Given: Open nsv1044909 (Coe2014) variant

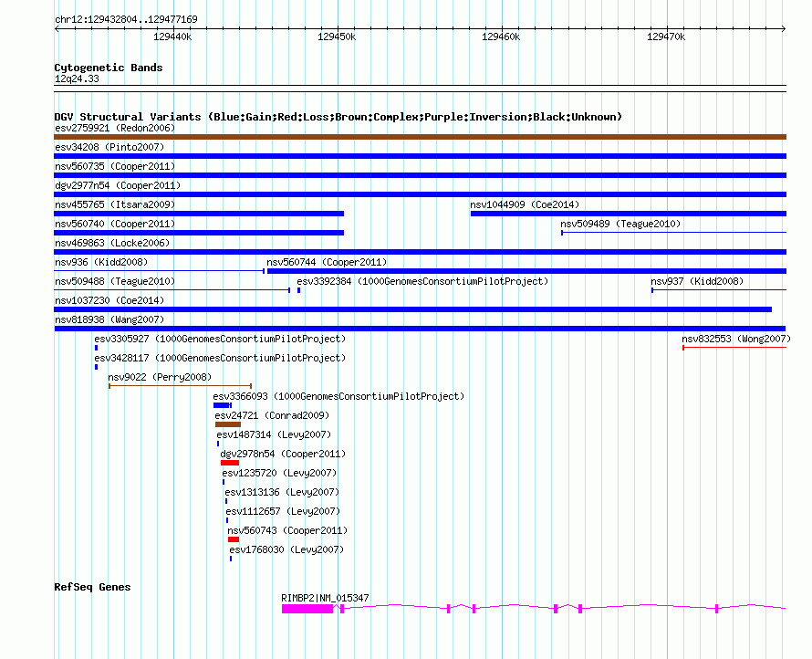Looking at the screenshot, I should click(x=525, y=204).
